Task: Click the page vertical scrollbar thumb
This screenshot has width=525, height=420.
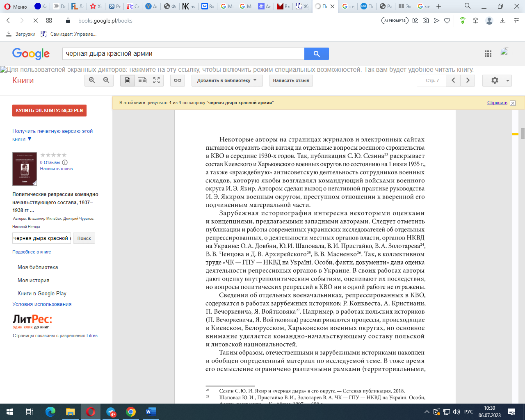Action: (x=523, y=133)
